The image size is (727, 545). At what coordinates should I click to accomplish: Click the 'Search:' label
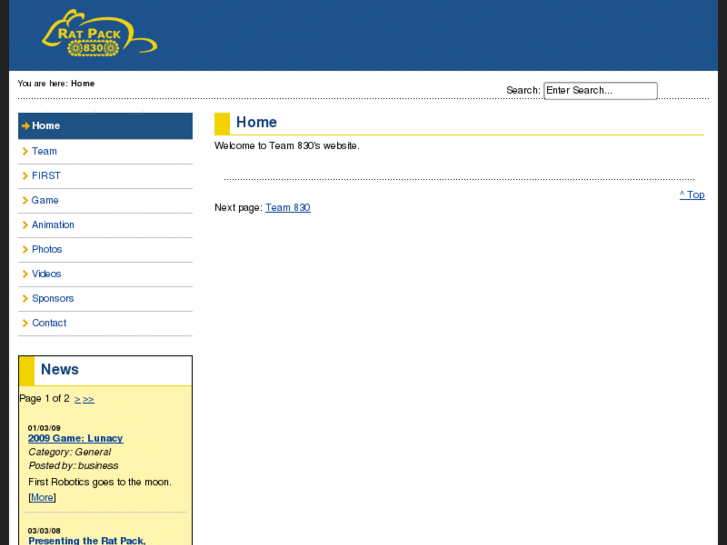pyautogui.click(x=523, y=90)
